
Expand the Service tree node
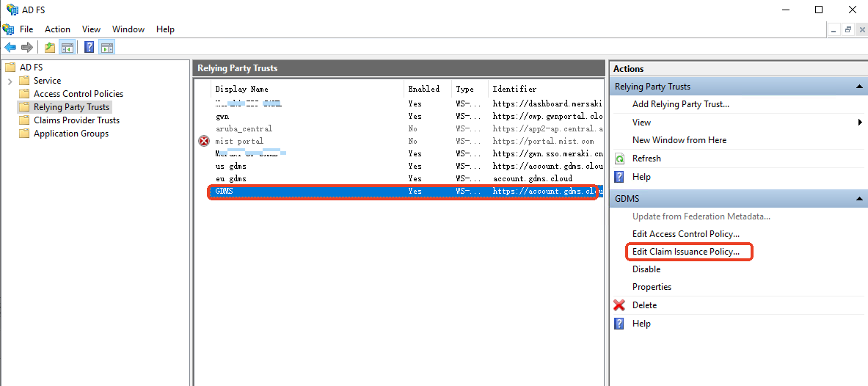(10, 81)
